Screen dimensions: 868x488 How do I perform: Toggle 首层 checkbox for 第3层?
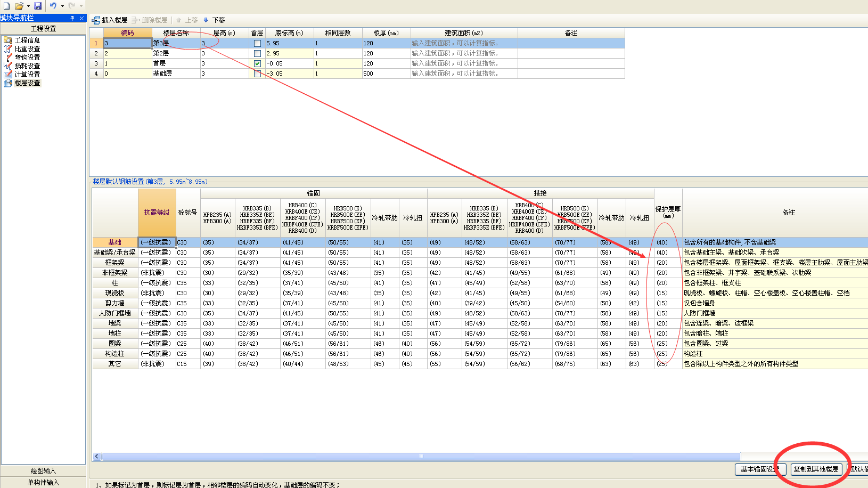click(x=257, y=43)
